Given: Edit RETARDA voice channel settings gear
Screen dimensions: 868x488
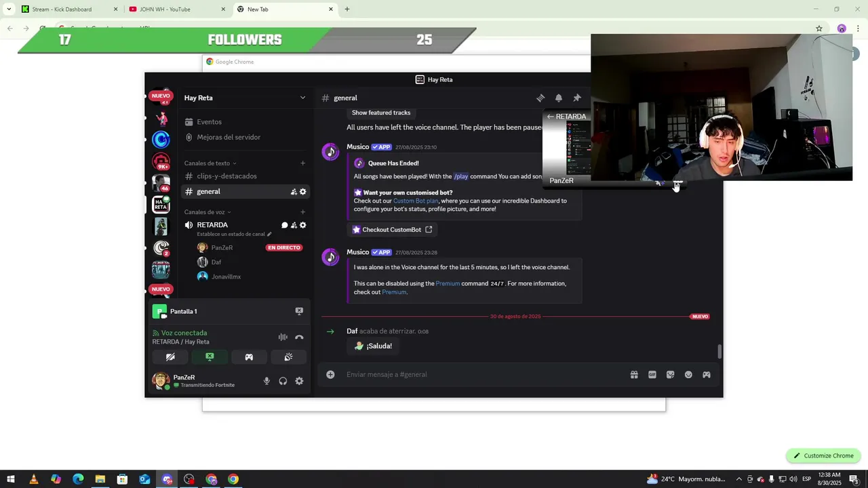Looking at the screenshot, I should (303, 225).
